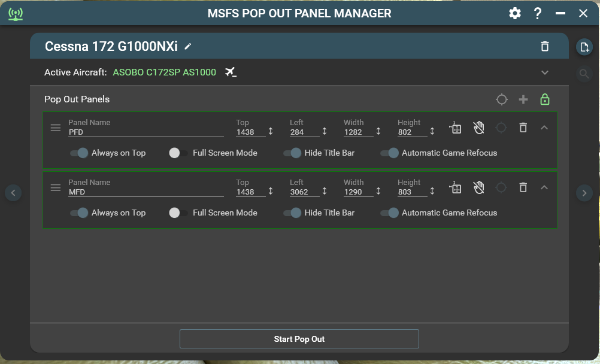This screenshot has width=600, height=364.
Task: Toggle the green lock panels icon
Action: coord(544,99)
